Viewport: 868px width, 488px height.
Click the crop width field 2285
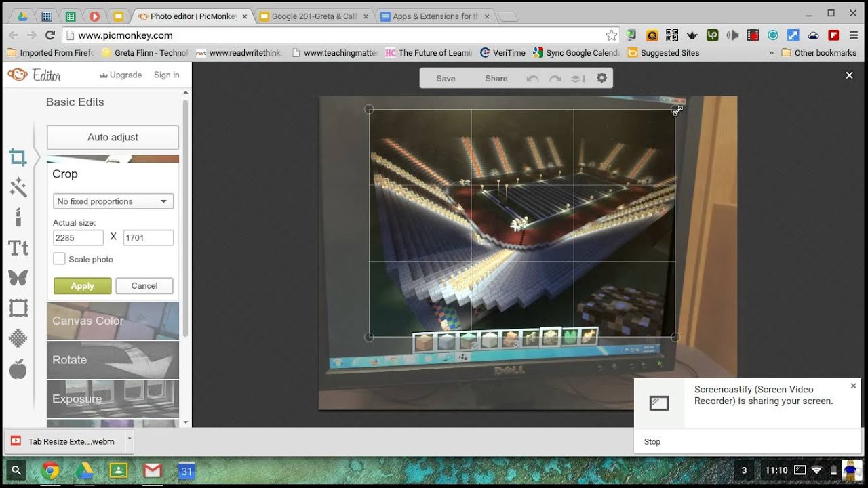pos(78,237)
